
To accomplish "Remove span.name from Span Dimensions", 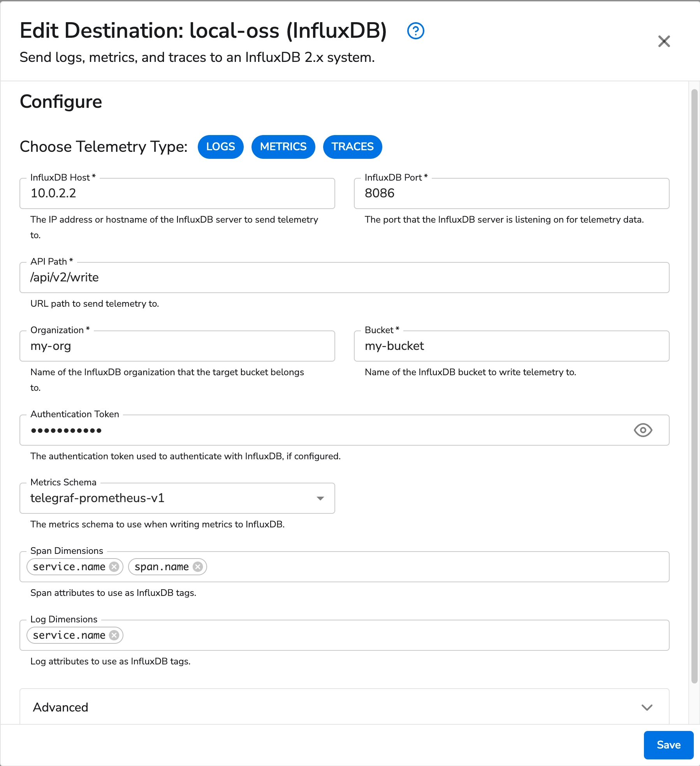I will coord(198,567).
